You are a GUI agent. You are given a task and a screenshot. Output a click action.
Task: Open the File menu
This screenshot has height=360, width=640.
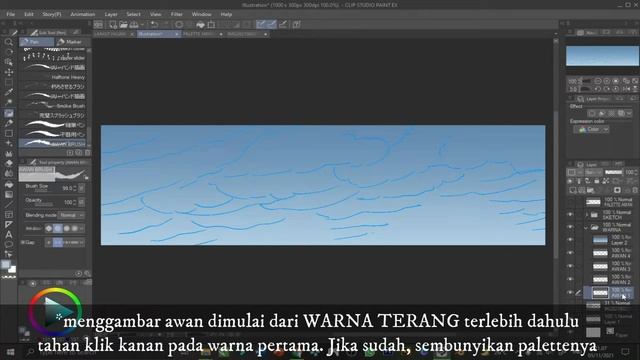tap(11, 14)
